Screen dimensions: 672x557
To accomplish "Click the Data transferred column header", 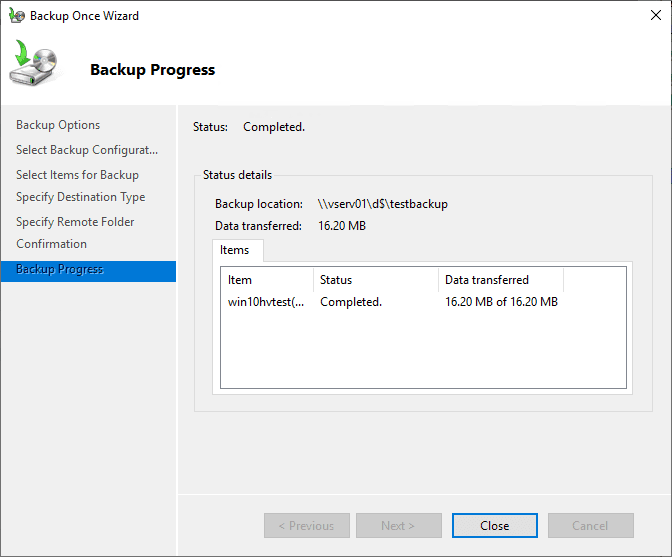I will [x=500, y=280].
